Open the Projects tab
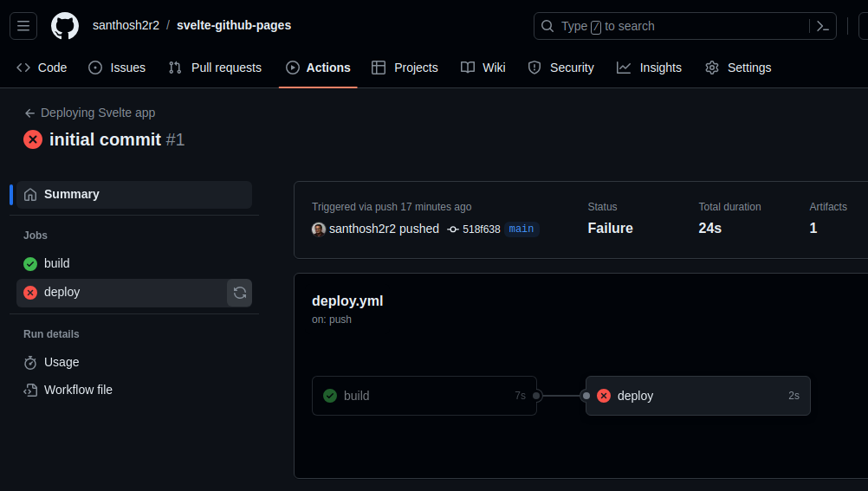 tap(405, 68)
